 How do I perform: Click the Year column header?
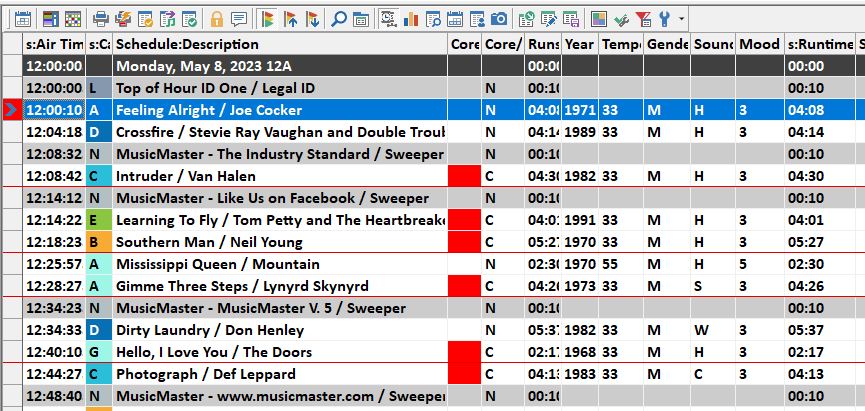[580, 44]
